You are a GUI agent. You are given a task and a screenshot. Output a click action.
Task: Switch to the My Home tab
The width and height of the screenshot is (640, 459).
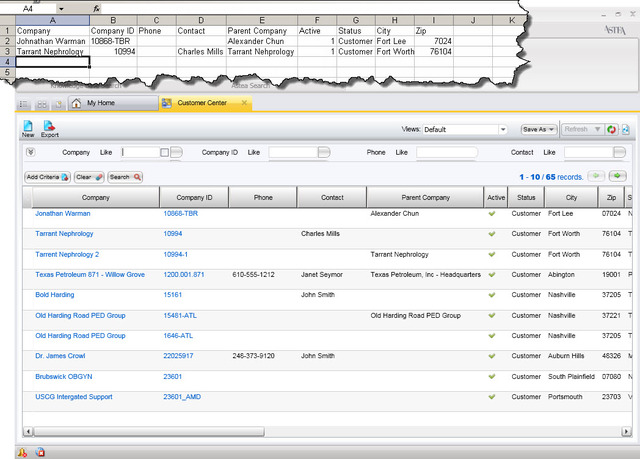tap(113, 103)
